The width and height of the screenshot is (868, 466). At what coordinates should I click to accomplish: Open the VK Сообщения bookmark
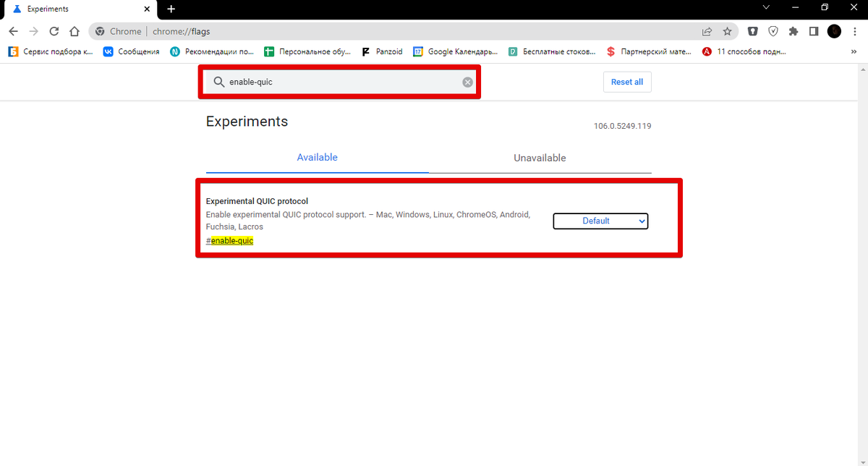[x=131, y=51]
